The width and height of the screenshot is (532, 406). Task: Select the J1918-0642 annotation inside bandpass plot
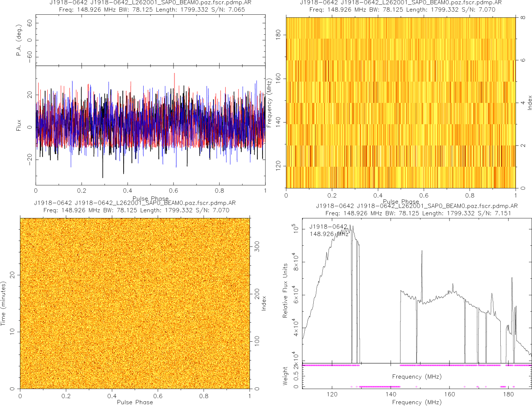point(328,227)
